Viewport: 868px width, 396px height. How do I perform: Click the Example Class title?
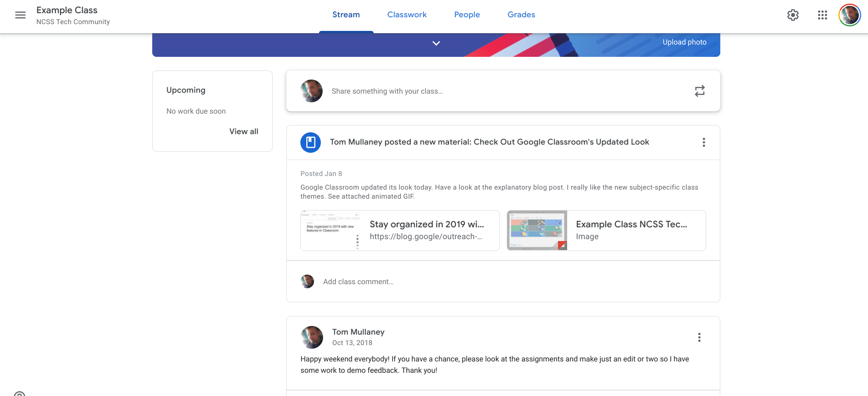point(67,10)
